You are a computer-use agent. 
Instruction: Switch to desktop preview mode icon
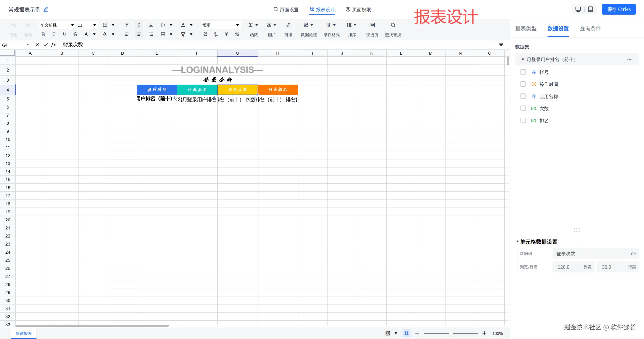(x=578, y=9)
